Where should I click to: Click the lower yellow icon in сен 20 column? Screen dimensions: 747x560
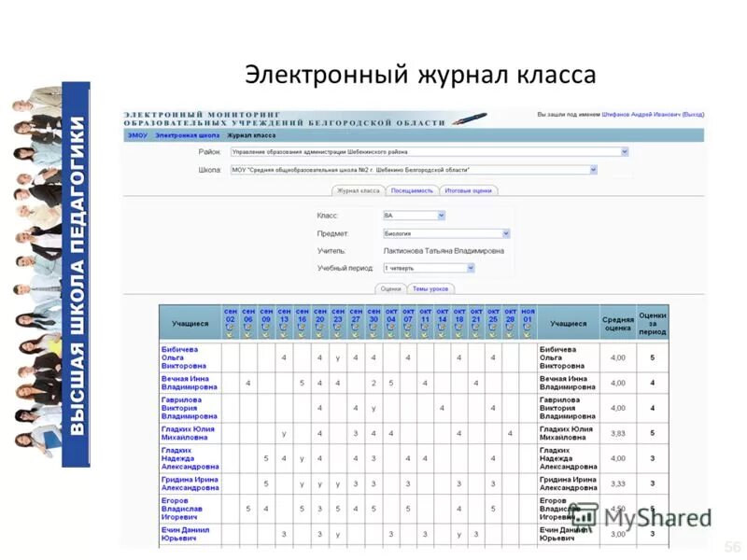coord(319,335)
